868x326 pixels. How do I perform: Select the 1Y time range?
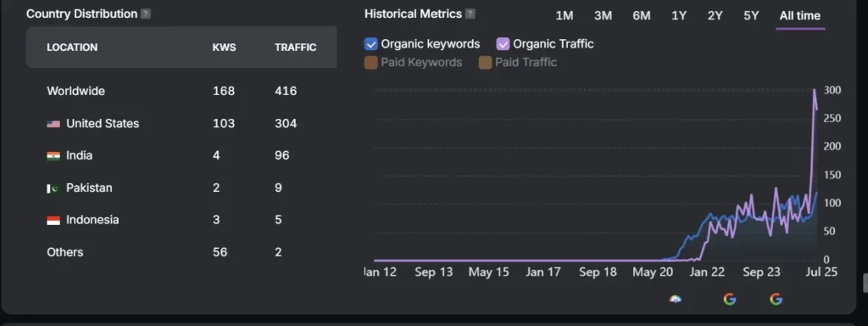679,16
